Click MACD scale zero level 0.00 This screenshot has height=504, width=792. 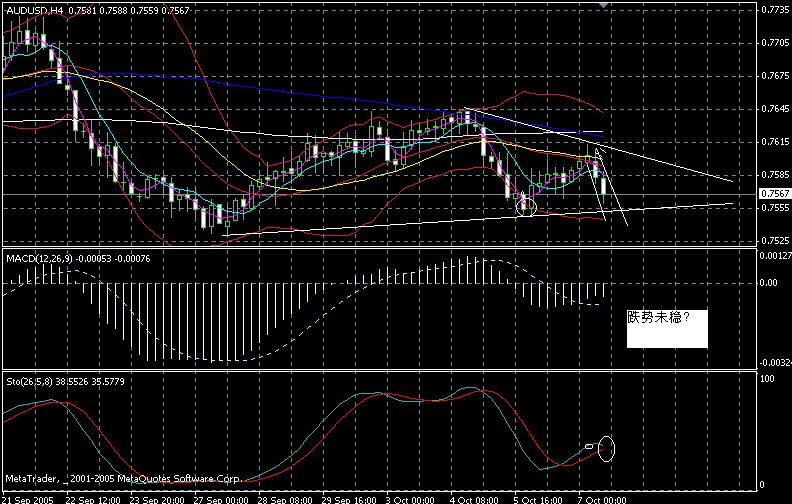pyautogui.click(x=768, y=283)
